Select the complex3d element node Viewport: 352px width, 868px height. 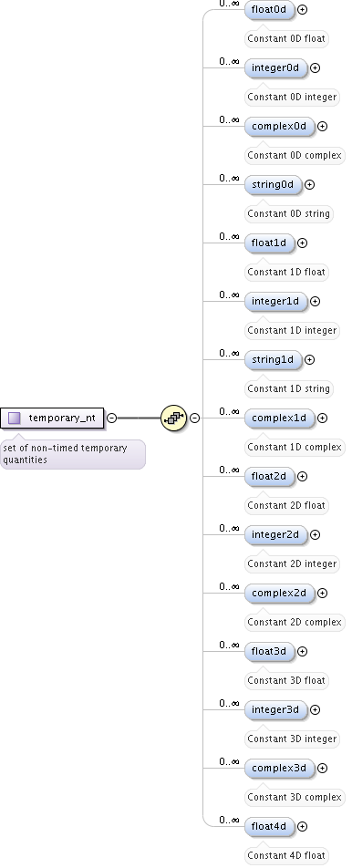click(x=279, y=769)
